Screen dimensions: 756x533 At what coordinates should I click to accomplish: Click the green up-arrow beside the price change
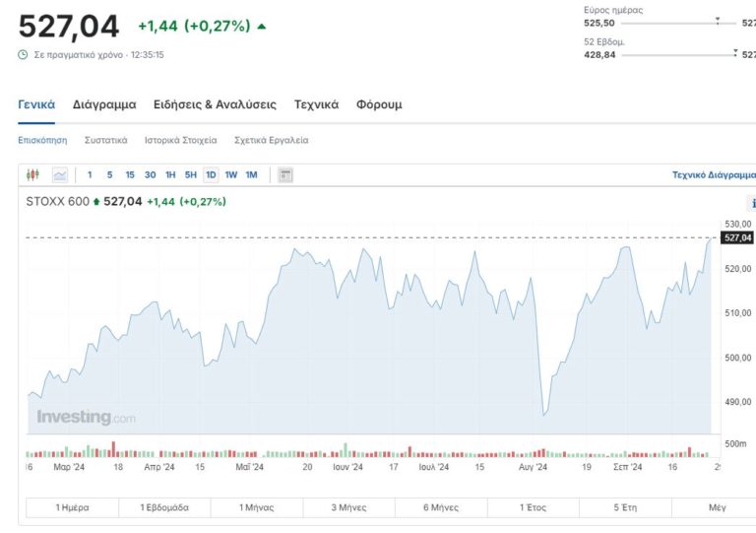pos(261,27)
